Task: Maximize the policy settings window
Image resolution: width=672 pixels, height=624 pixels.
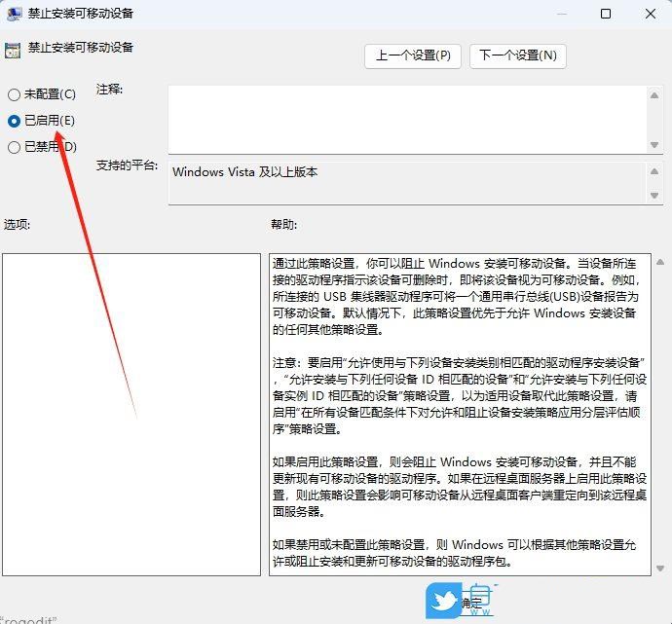Action: (606, 14)
